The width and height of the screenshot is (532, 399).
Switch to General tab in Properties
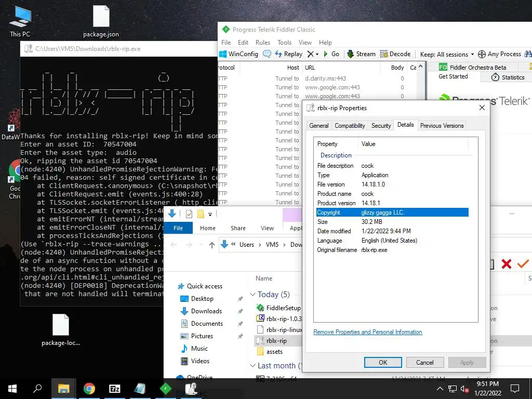[x=318, y=126]
